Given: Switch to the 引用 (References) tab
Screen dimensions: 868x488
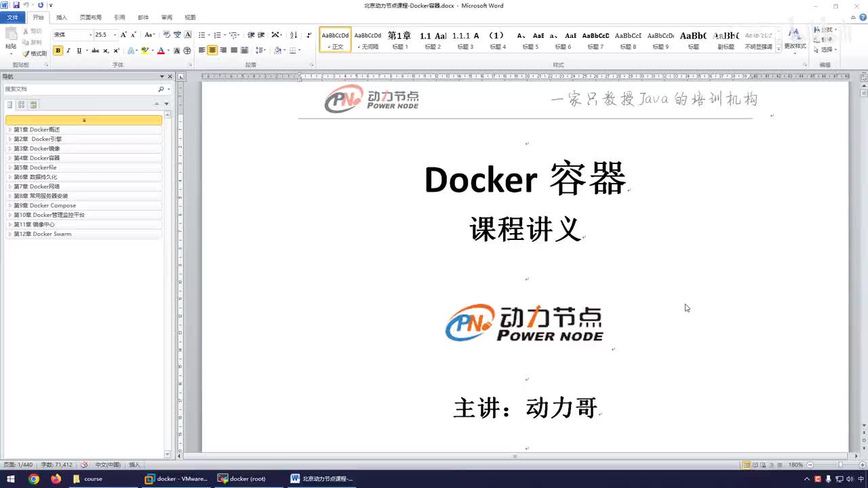Looking at the screenshot, I should click(119, 18).
